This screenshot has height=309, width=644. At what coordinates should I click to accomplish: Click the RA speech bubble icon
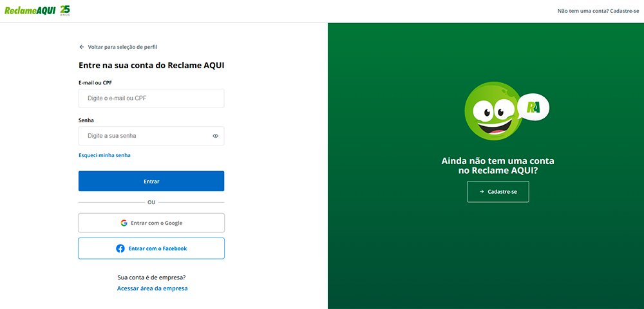point(533,107)
